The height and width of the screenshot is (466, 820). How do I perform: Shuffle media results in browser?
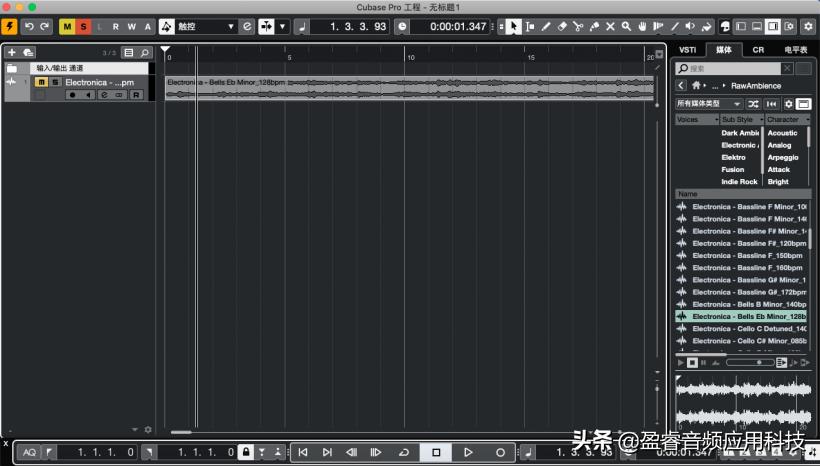click(x=753, y=104)
